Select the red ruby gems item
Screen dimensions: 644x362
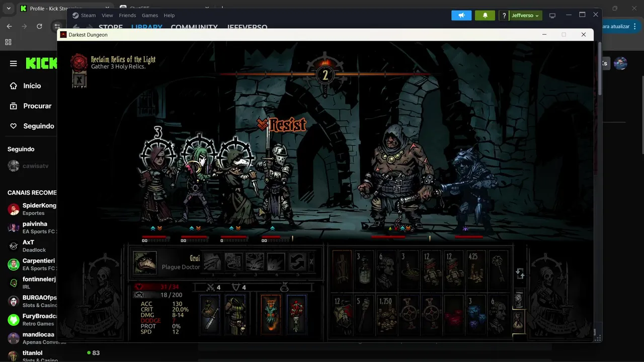(x=453, y=315)
